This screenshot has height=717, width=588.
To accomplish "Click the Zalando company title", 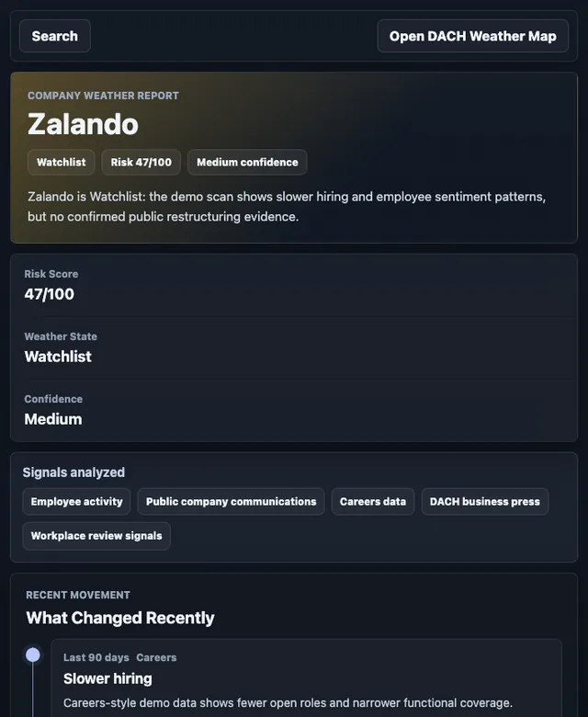I will point(84,124).
